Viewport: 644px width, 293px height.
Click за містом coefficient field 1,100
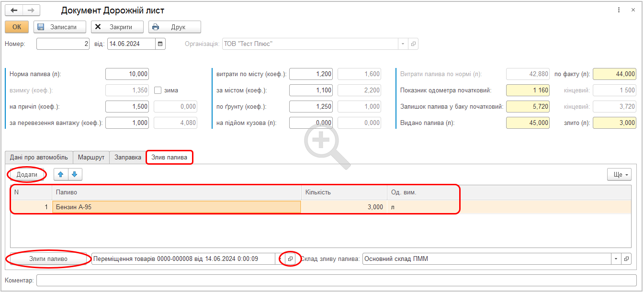tap(311, 90)
